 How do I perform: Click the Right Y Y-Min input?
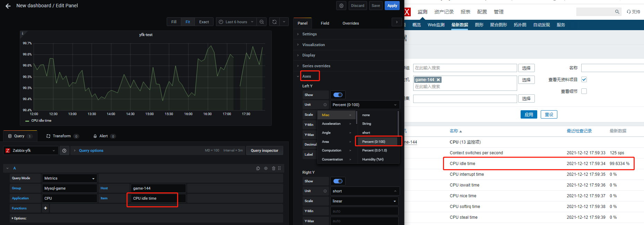click(x=364, y=211)
